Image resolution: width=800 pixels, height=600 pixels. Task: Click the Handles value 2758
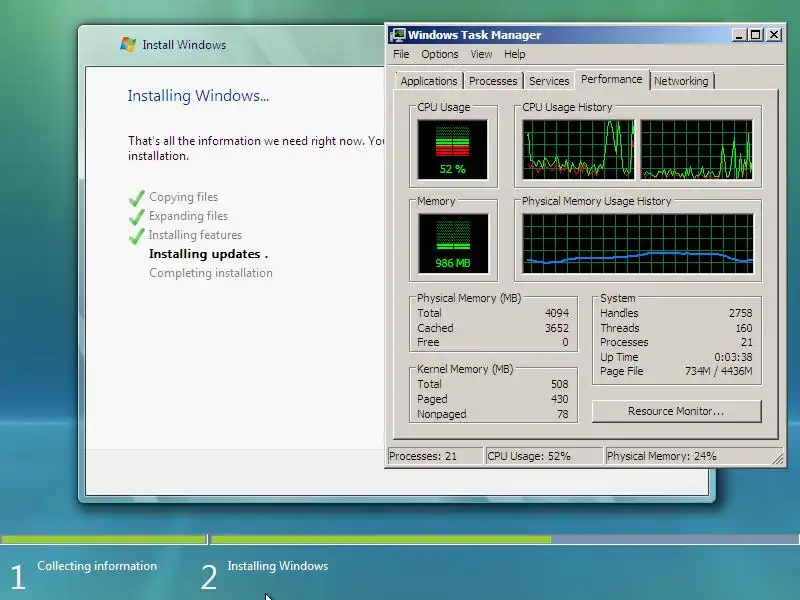(x=740, y=313)
